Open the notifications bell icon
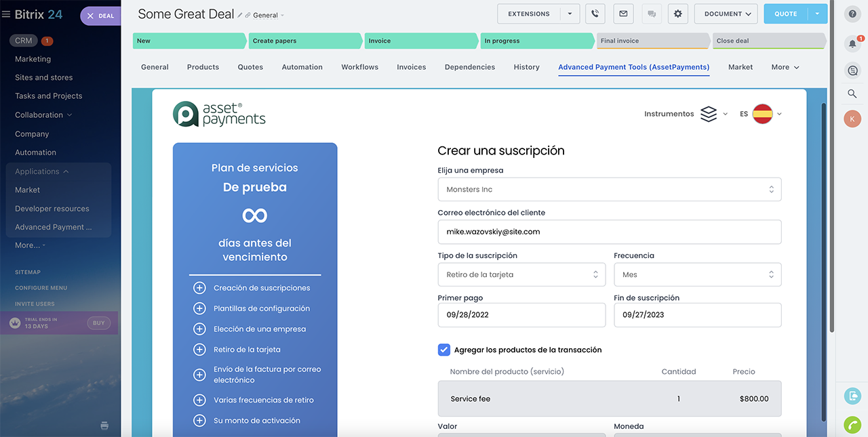Screen dimensions: 868x437 coord(852,43)
